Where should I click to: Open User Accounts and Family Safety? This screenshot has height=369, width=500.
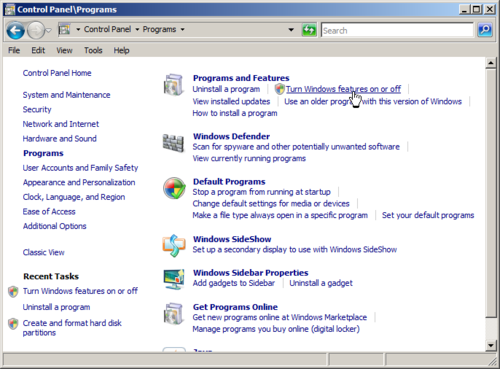[80, 168]
